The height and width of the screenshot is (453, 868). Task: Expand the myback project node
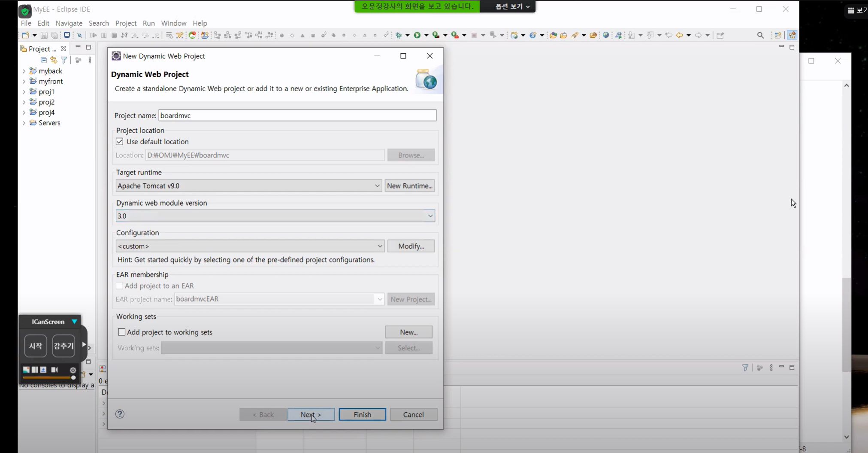coord(24,71)
